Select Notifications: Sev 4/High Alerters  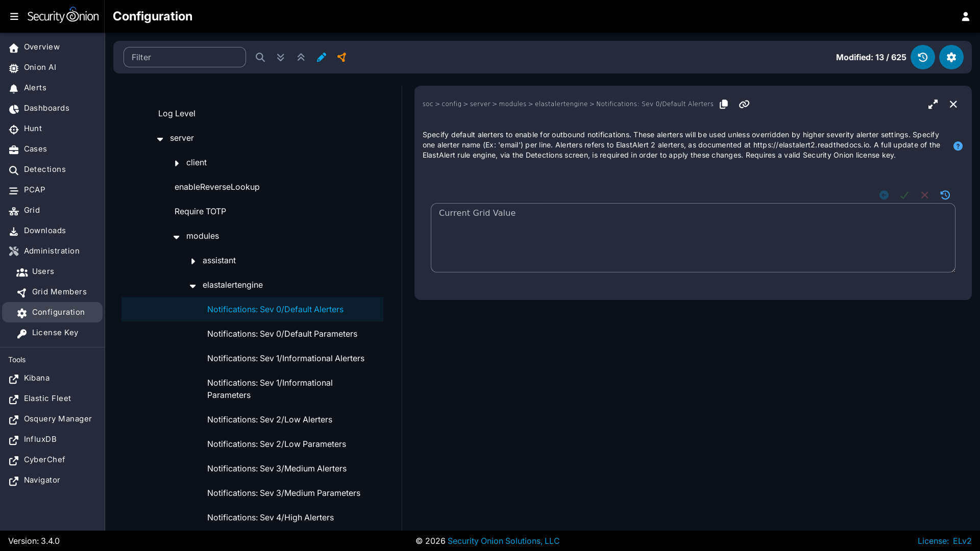point(271,517)
